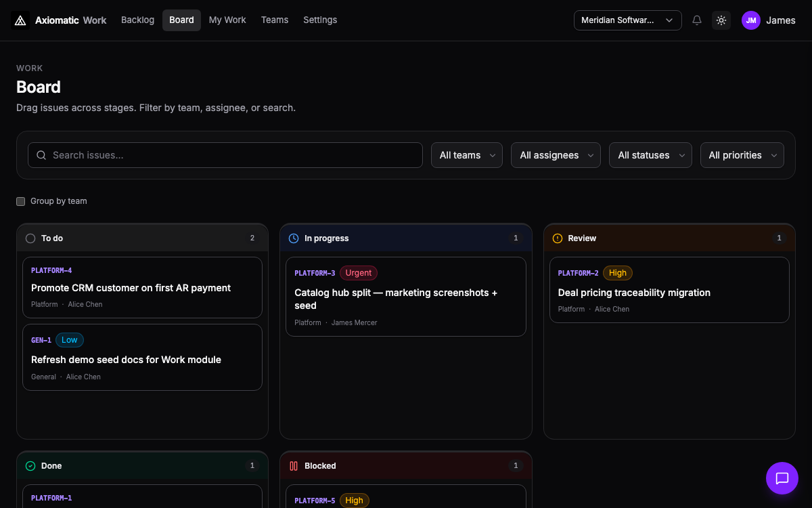Image resolution: width=812 pixels, height=508 pixels.
Task: Click the Low priority badge
Action: pyautogui.click(x=70, y=340)
